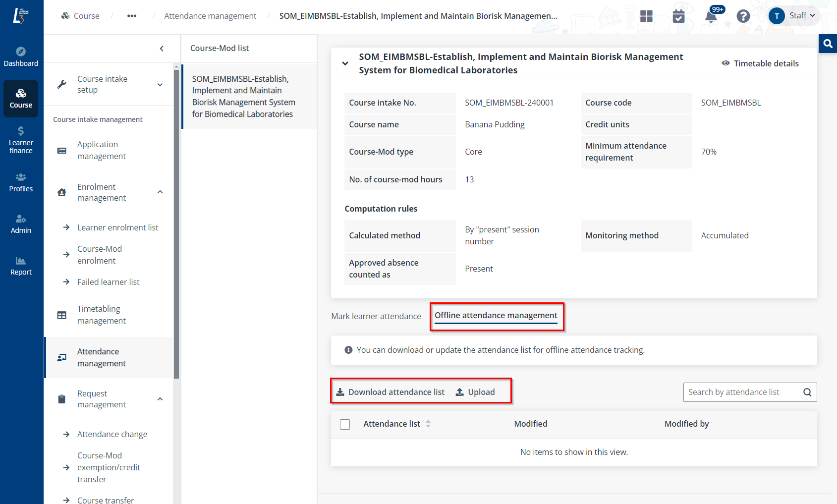This screenshot has width=837, height=504.
Task: Select the Learner finance sidebar icon
Action: pos(21,139)
